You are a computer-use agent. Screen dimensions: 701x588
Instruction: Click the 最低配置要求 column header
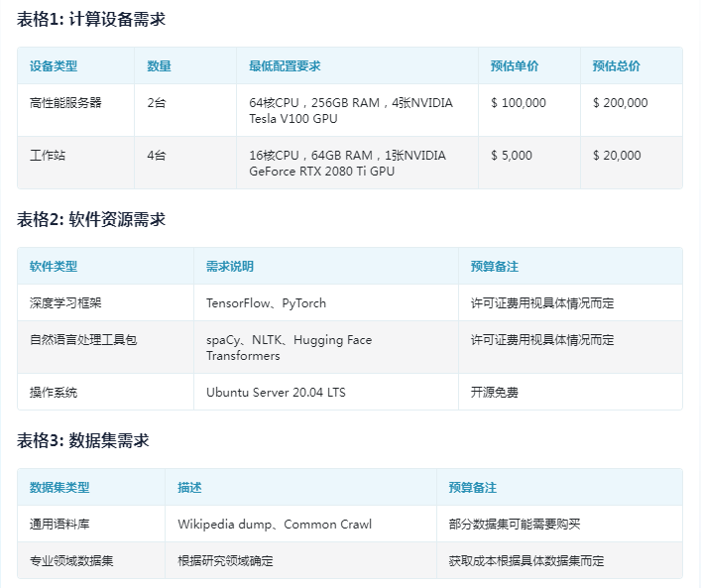click(357, 65)
